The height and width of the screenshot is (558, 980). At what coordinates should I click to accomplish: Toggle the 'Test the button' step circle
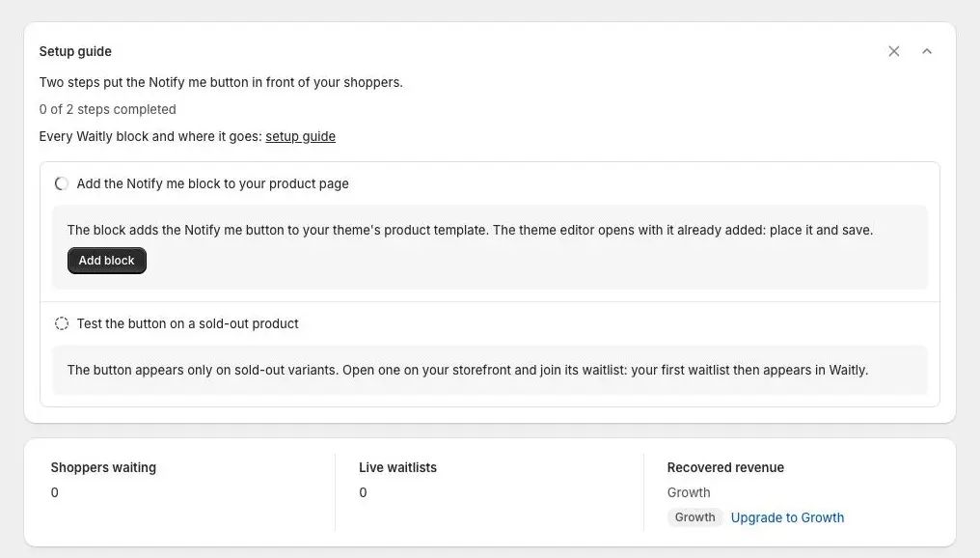click(x=62, y=323)
